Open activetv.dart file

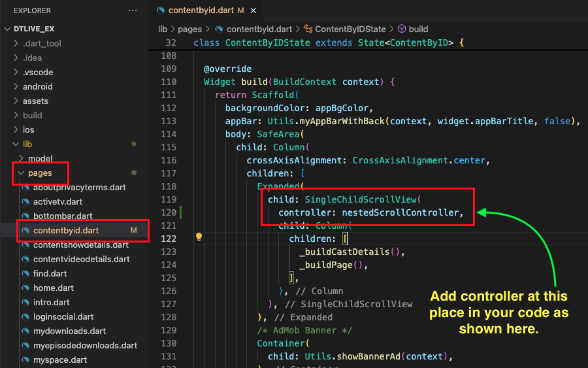(x=57, y=201)
